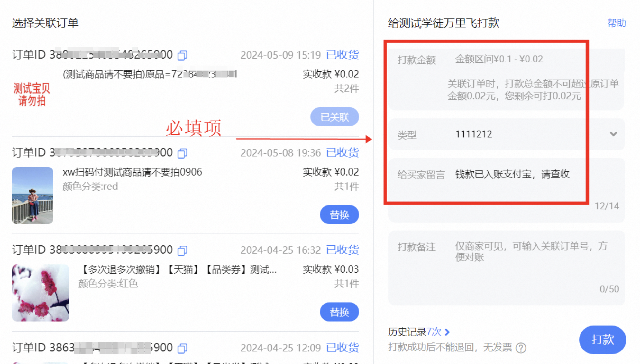Click 已收货 status of 2024-04-25 12:09 order
The width and height of the screenshot is (640, 364).
pos(342,348)
